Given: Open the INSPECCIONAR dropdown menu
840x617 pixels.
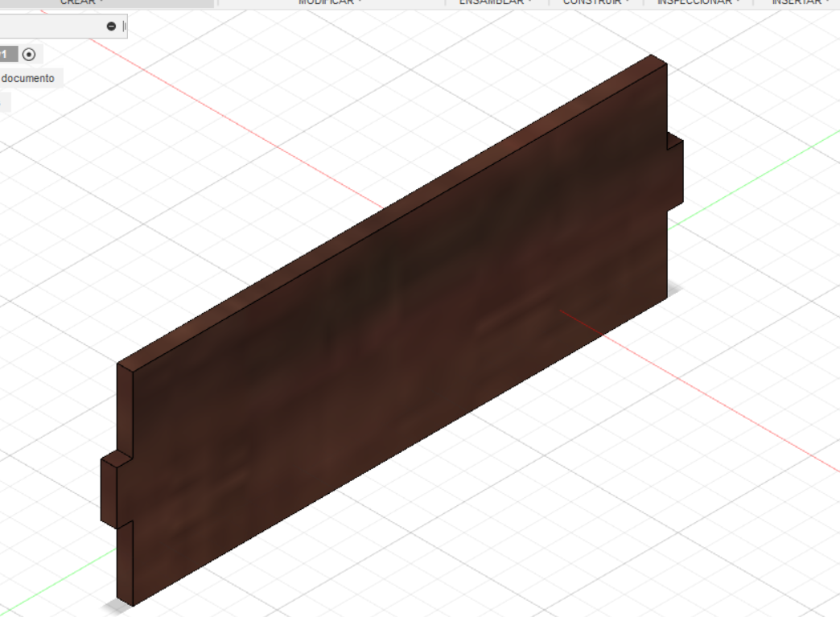Looking at the screenshot, I should [x=698, y=2].
